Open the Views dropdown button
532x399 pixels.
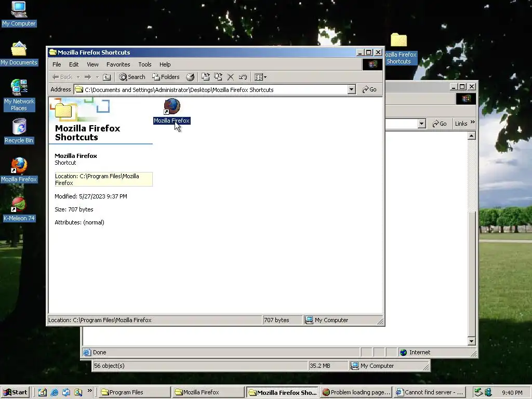261,77
